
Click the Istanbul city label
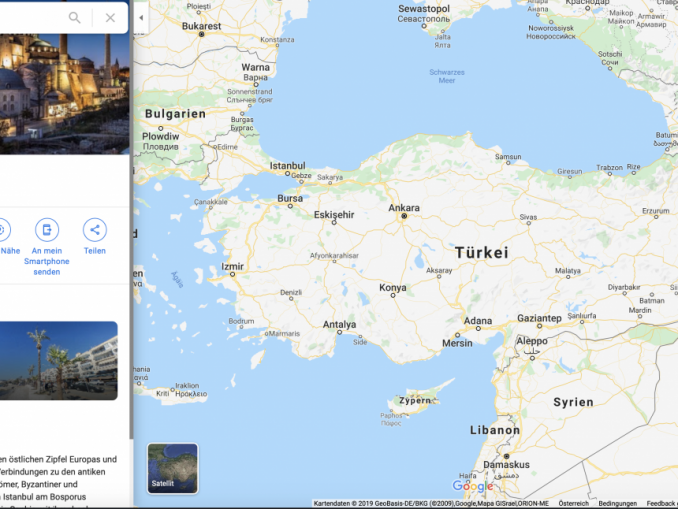tap(288, 166)
